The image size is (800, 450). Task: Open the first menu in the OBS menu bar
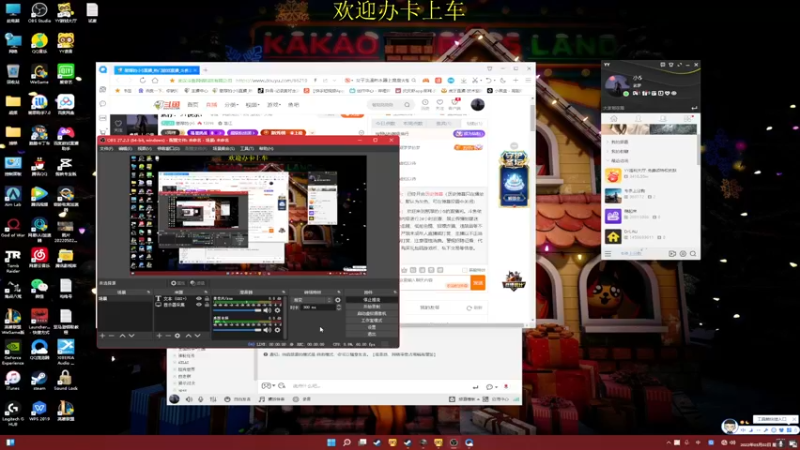click(x=107, y=148)
